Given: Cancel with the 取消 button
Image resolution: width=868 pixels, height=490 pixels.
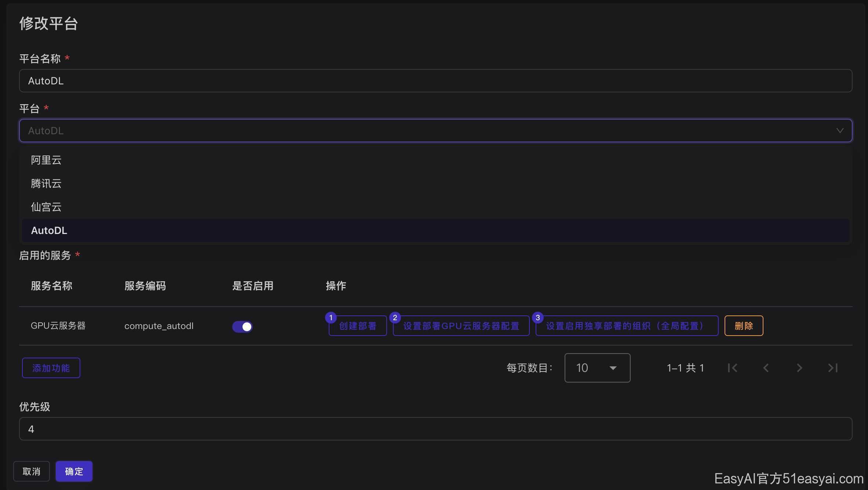Looking at the screenshot, I should tap(32, 471).
